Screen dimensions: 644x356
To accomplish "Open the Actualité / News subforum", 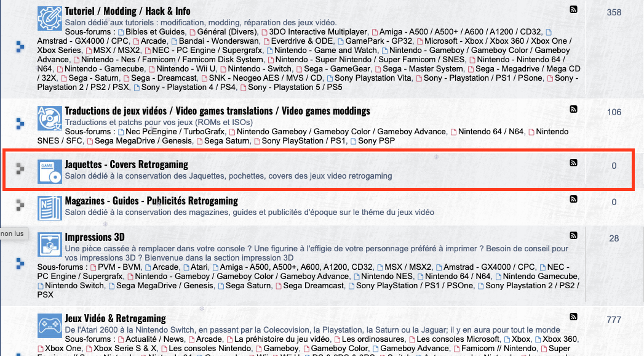I will tap(155, 339).
